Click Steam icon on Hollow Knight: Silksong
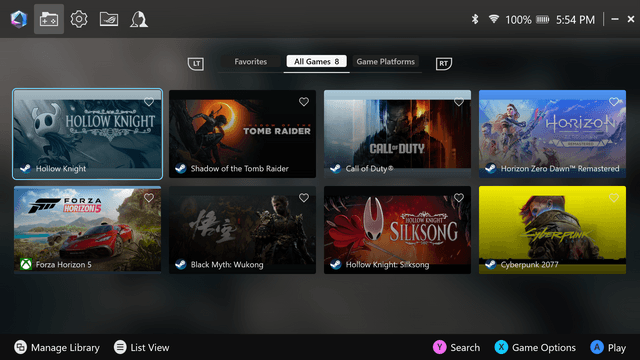640x360 pixels. 336,264
